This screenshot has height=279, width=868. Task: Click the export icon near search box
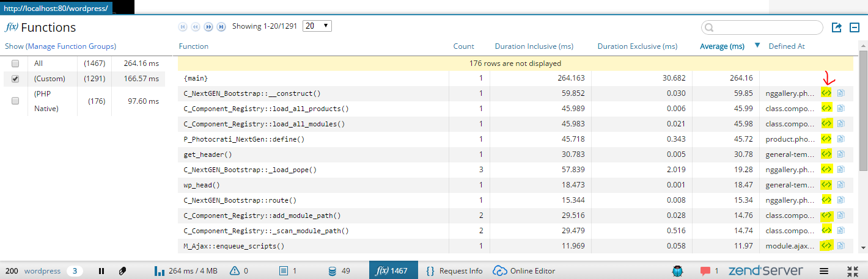pos(837,27)
